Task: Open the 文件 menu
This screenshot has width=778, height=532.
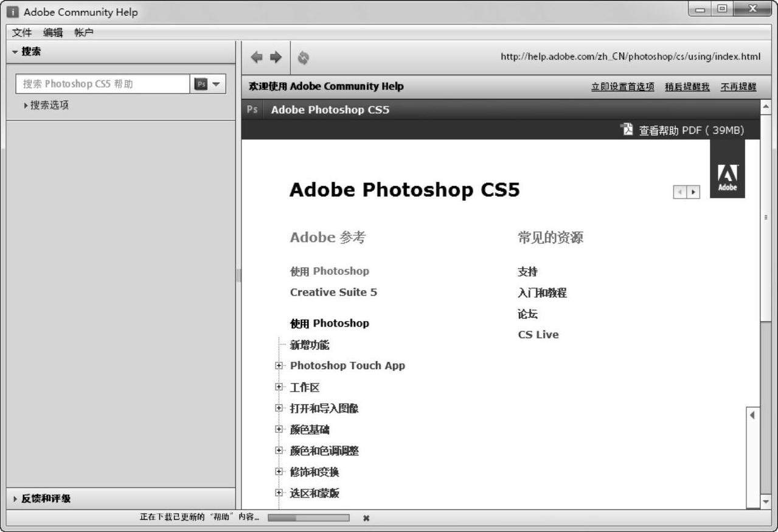Action: pyautogui.click(x=22, y=32)
